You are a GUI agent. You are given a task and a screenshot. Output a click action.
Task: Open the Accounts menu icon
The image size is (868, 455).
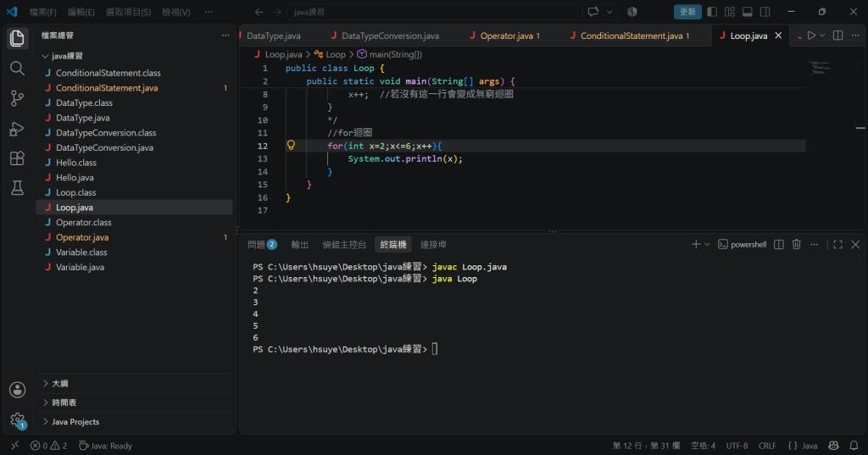(x=17, y=390)
